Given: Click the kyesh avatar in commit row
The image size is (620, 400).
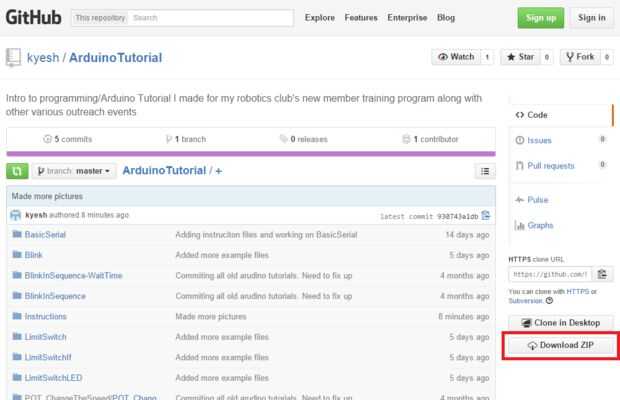Looking at the screenshot, I should [x=15, y=215].
